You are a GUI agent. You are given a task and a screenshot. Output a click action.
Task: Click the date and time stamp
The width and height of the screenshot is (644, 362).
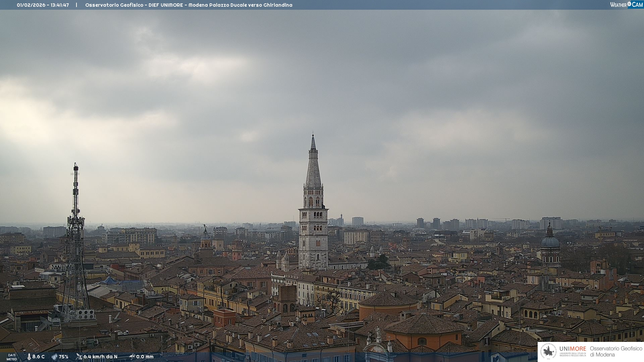pyautogui.click(x=43, y=5)
